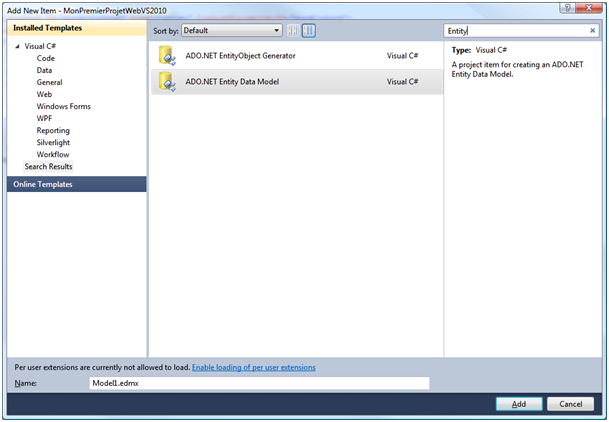Viewport: 609px width, 422px height.
Task: Select the Installed Templates header
Action: click(x=47, y=28)
